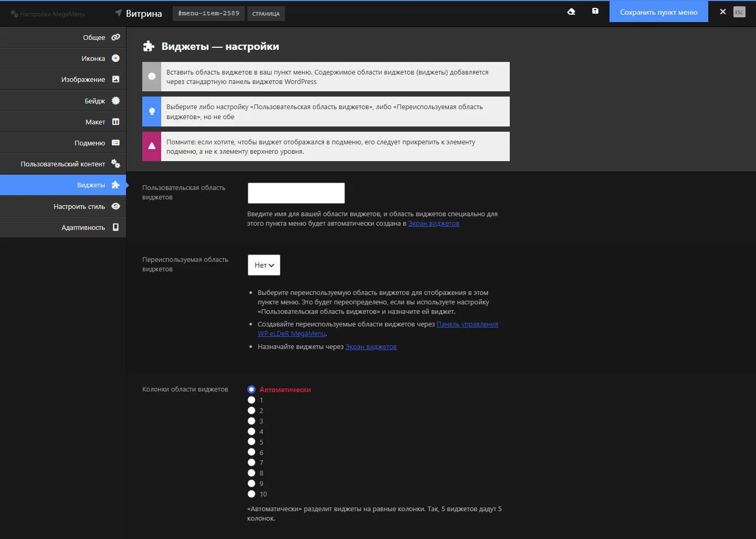This screenshot has height=539, width=756.
Task: Select the 5 columns radio button
Action: coord(251,442)
